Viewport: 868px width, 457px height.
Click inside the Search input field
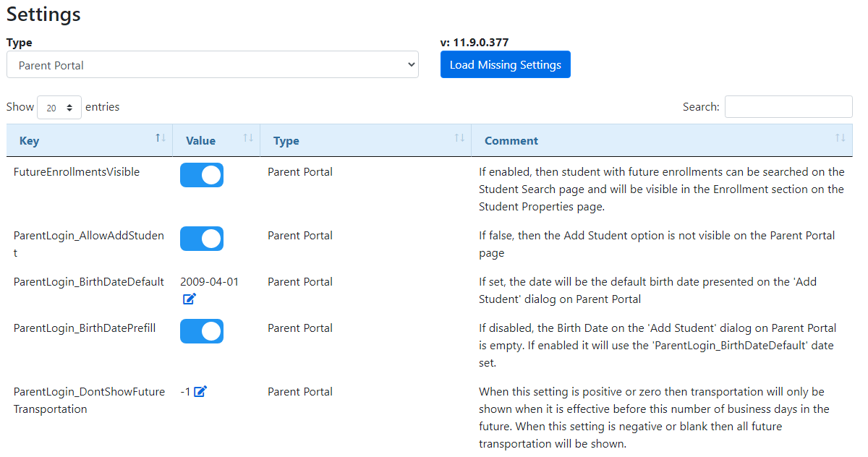coord(788,107)
